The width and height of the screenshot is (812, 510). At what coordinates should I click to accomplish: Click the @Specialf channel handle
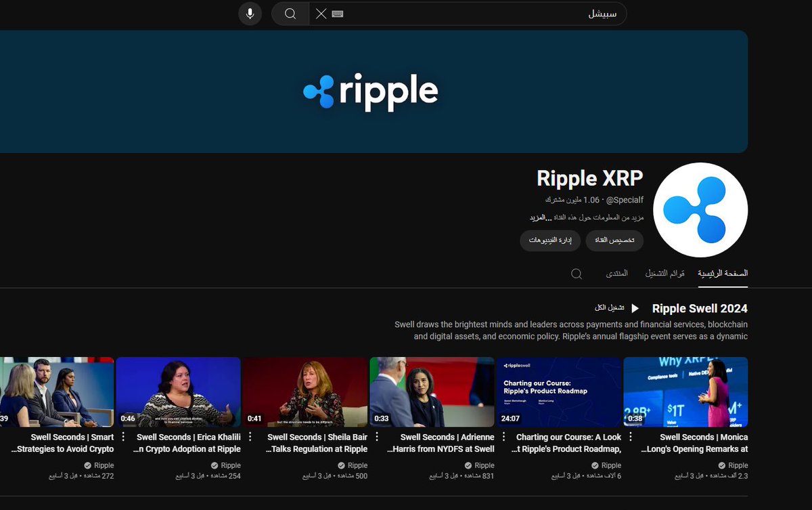tap(624, 200)
